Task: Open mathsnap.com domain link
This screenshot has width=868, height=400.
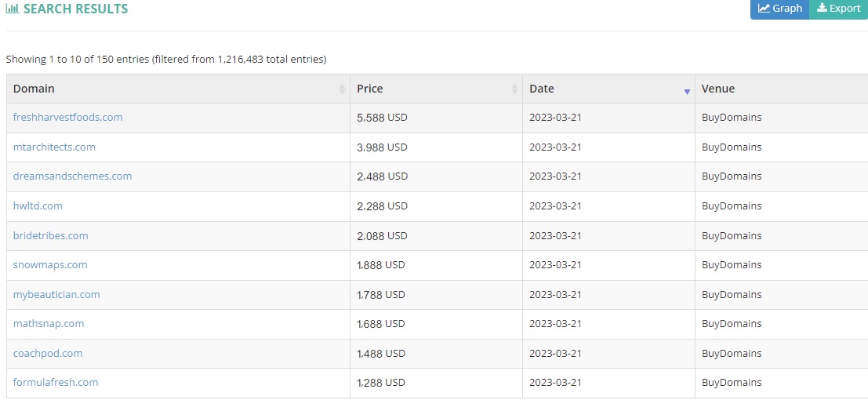Action: coord(49,324)
